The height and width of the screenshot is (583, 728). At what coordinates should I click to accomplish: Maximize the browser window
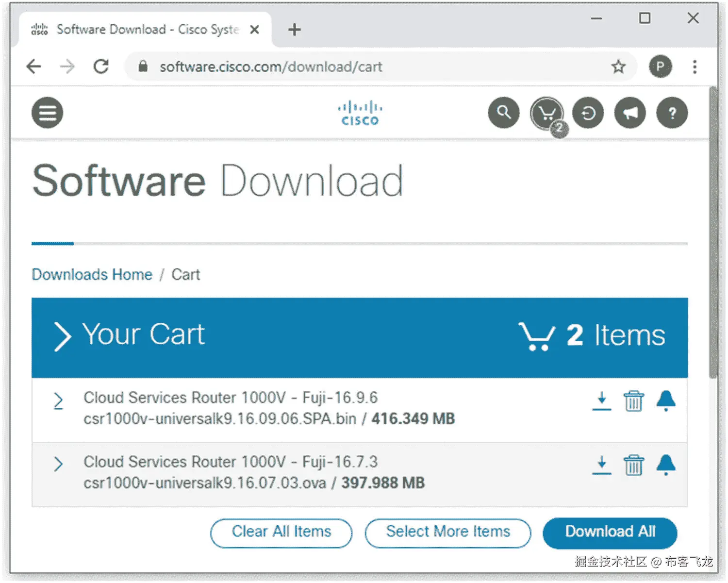[645, 18]
